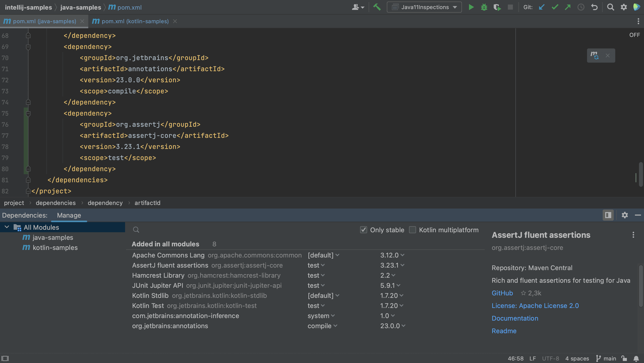The image size is (644, 363).
Task: Toggle the dependency details side panel
Action: [x=608, y=215]
